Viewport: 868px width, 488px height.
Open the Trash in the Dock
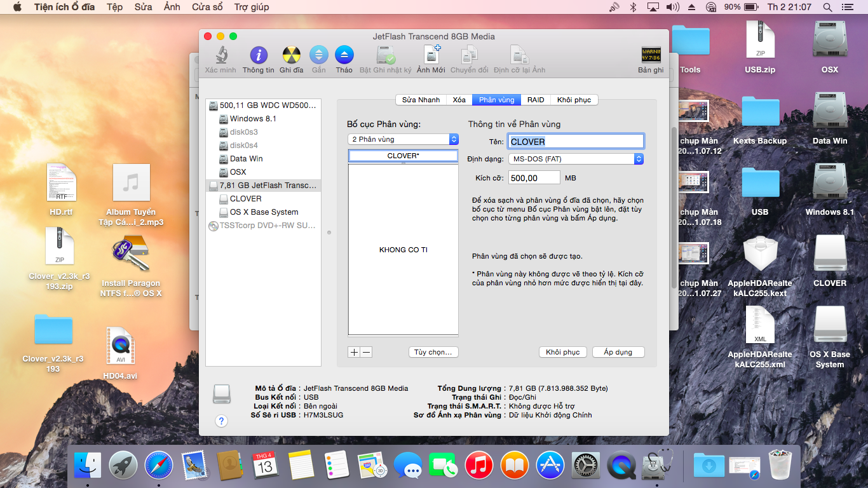780,465
